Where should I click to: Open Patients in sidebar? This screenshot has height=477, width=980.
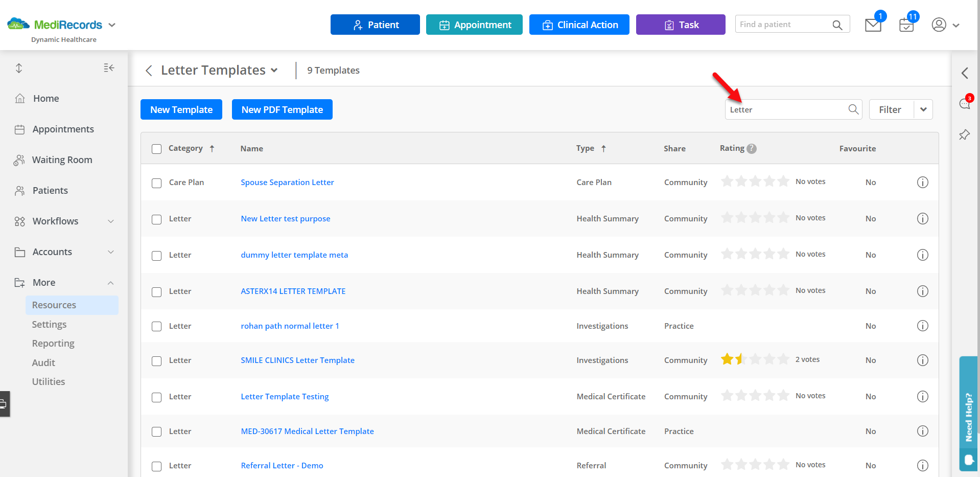(x=50, y=191)
